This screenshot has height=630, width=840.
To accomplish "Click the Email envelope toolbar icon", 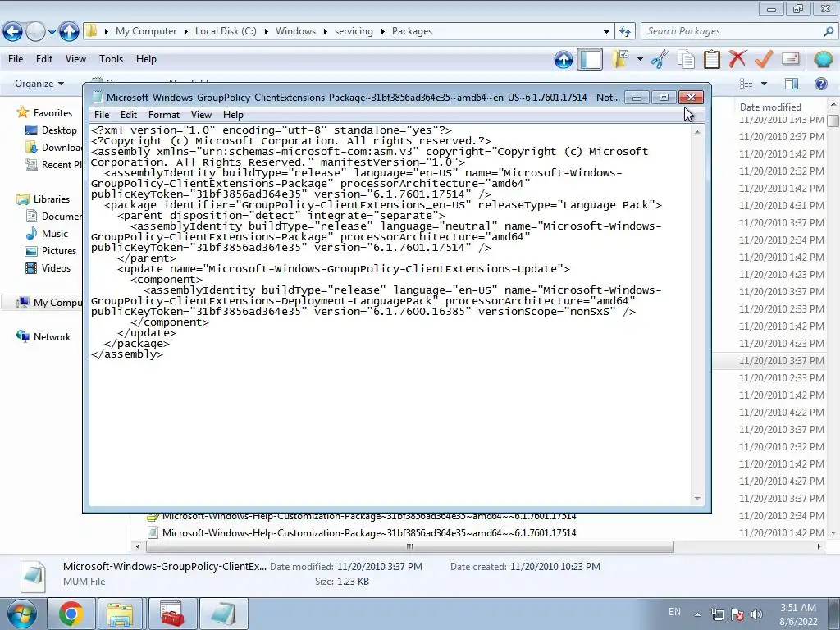I will pos(791,58).
